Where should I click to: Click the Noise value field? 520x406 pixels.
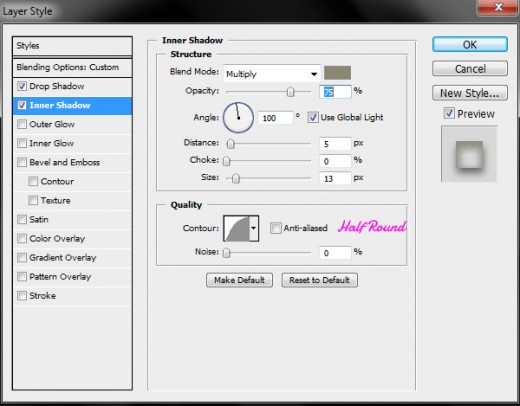coord(335,253)
